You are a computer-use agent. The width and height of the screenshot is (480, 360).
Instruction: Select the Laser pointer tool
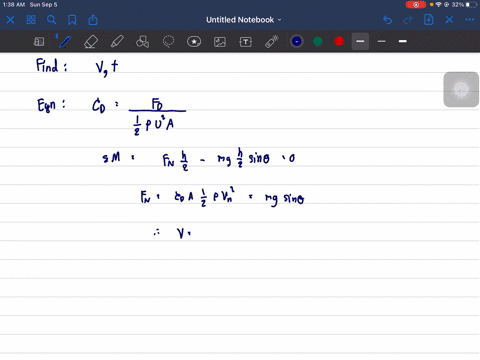pyautogui.click(x=272, y=42)
